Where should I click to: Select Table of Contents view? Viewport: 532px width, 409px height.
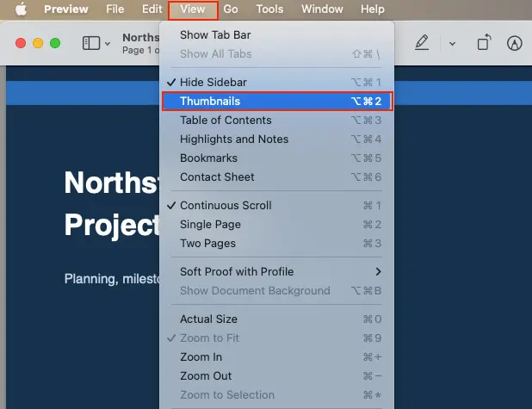point(276,121)
